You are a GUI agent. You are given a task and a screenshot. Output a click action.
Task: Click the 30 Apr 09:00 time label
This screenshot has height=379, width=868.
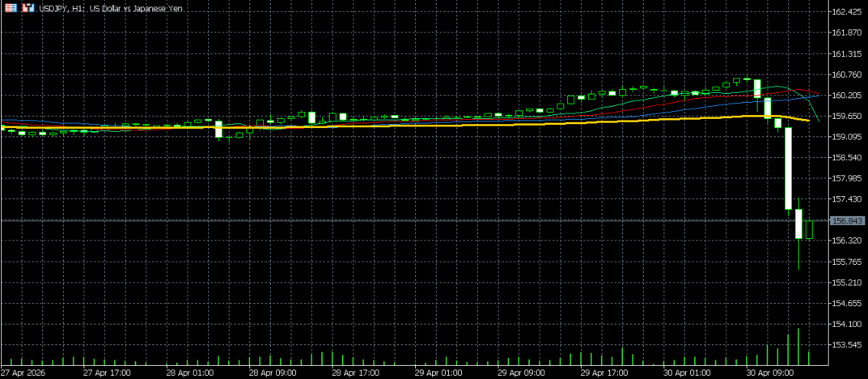click(x=771, y=373)
